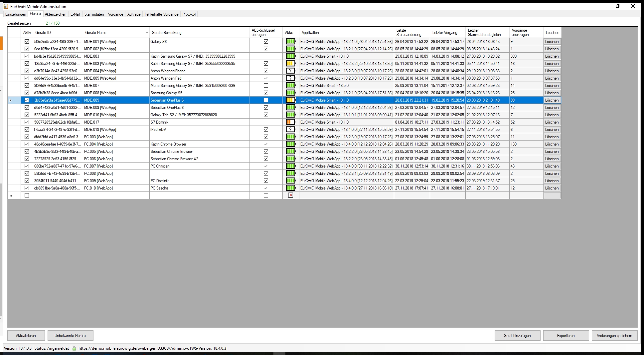This screenshot has width=644, height=355.
Task: Select row indicator arrow for MDE.009
Action: pyautogui.click(x=11, y=100)
